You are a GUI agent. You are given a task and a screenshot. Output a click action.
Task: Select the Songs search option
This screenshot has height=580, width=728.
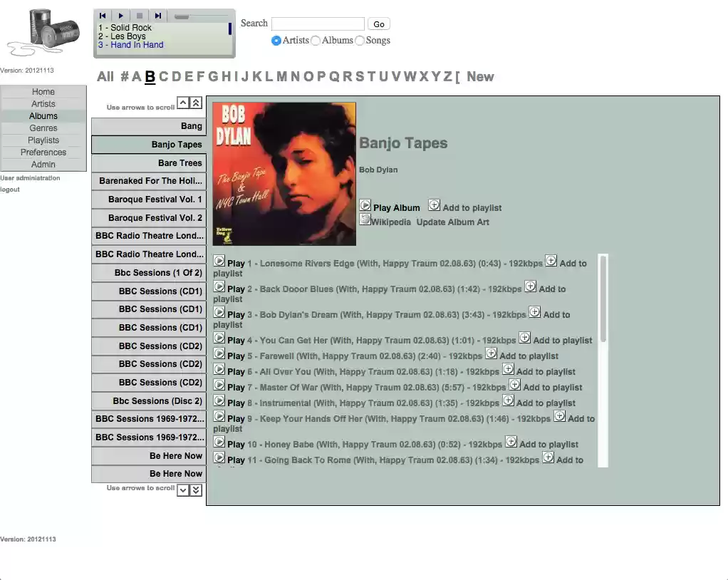click(x=359, y=41)
